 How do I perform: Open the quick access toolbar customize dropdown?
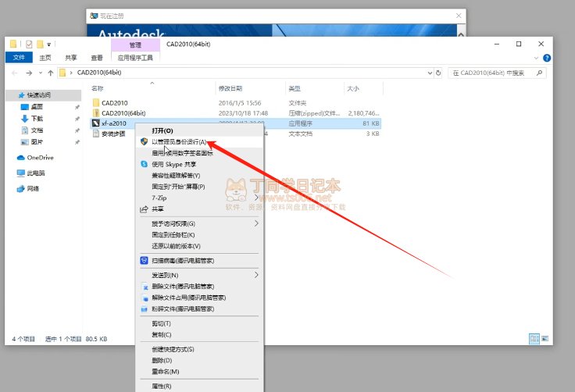(48, 45)
